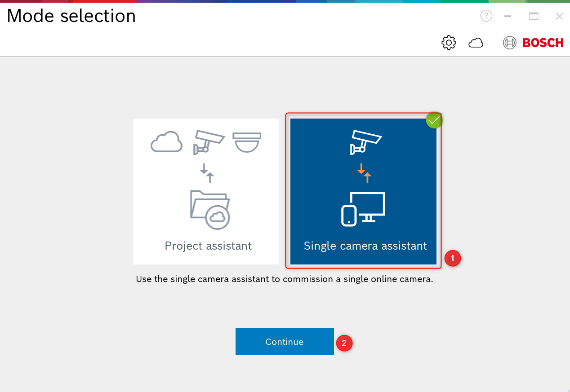Click the red step marker numbered 1
The image size is (570, 392).
tap(452, 258)
